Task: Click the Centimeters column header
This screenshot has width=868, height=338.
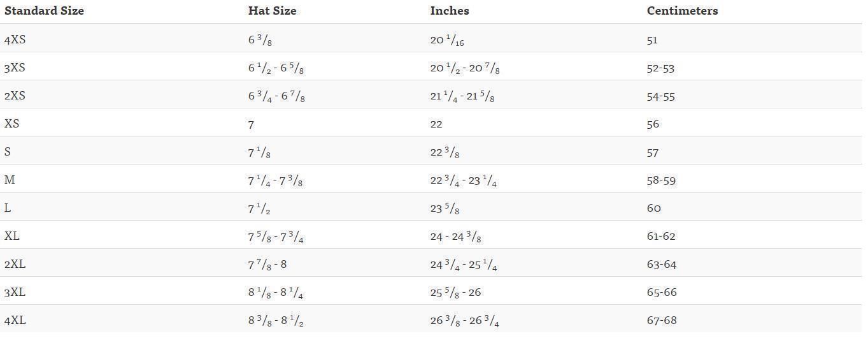Action: [x=682, y=11]
